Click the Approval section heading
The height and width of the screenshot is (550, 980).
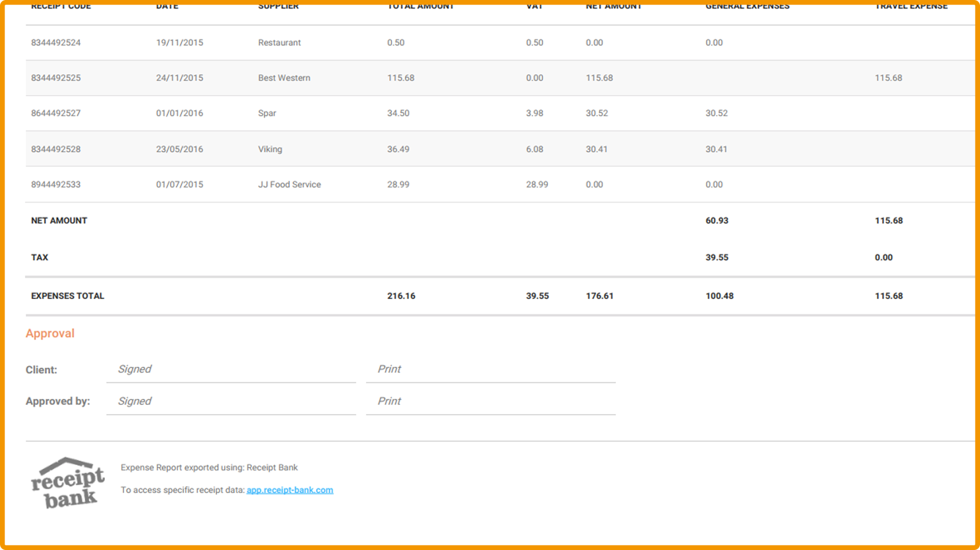point(50,334)
